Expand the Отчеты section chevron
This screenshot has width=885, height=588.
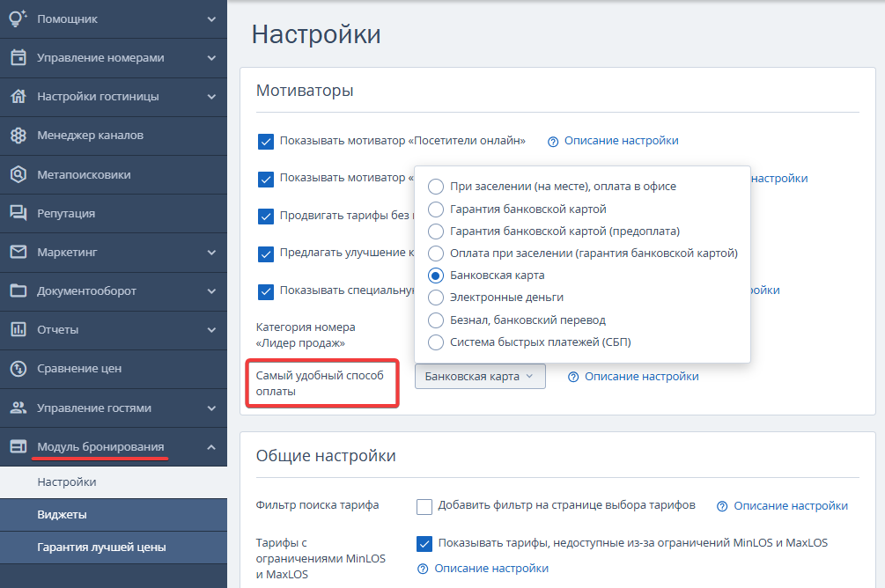point(211,330)
